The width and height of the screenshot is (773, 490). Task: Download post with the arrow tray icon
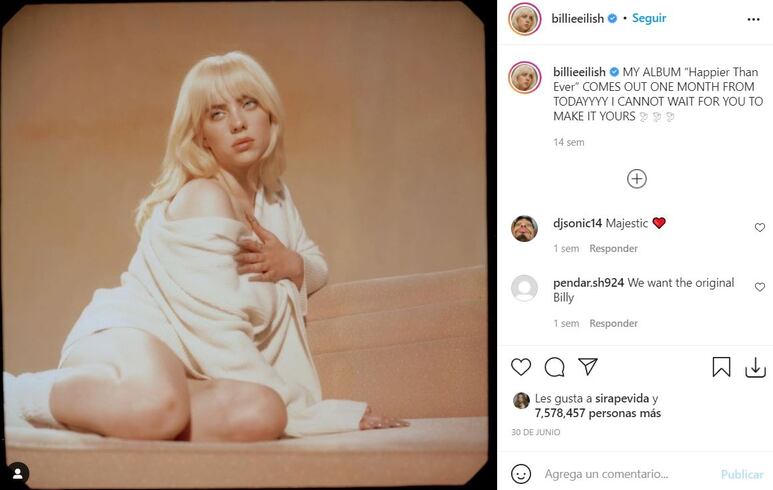pyautogui.click(x=755, y=368)
